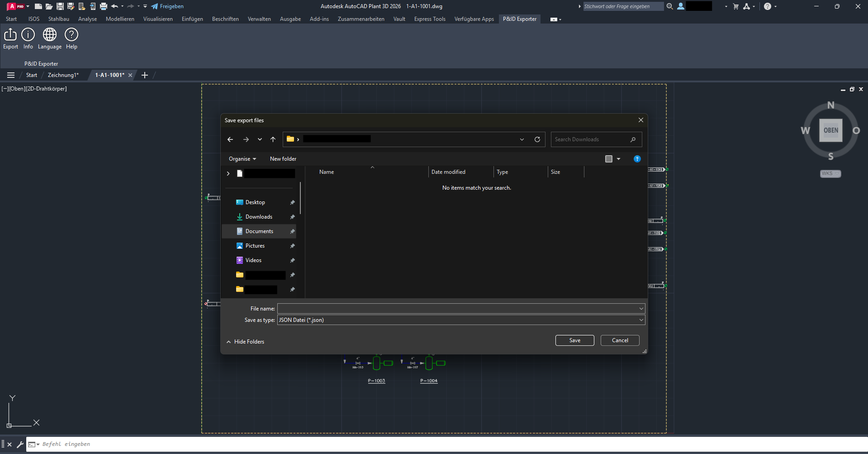Screen dimensions: 868x454
Task: Open the Export tool in P&ID Exporter ribbon
Action: (x=10, y=38)
